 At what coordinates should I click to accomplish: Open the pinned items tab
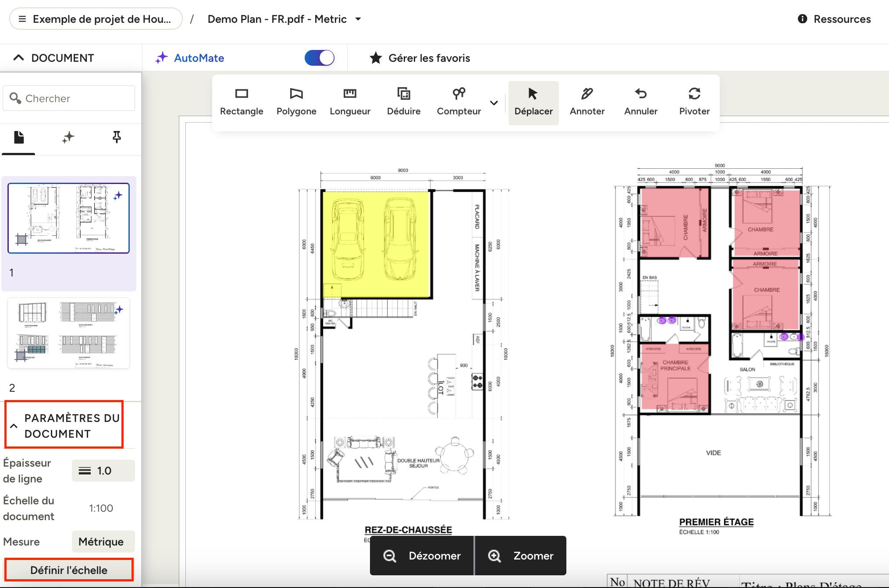point(117,138)
